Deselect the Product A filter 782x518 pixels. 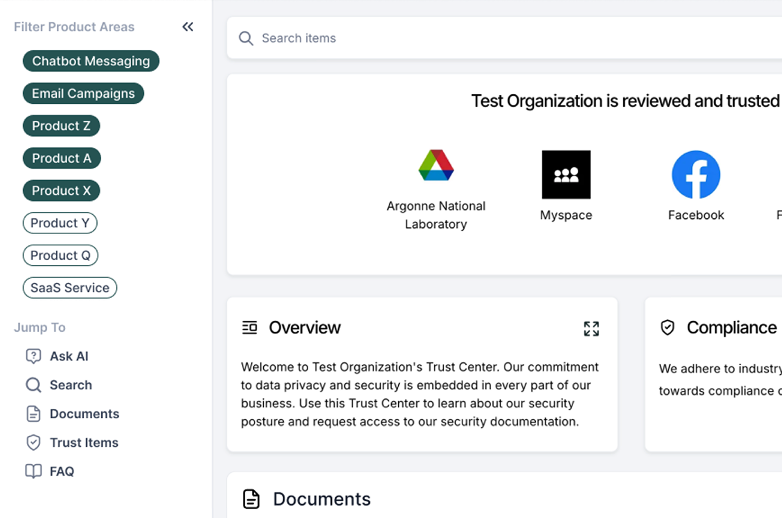pos(62,158)
